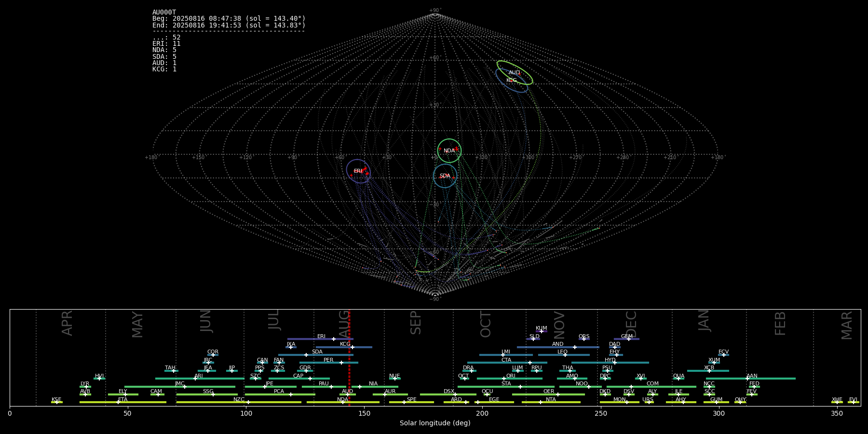The height and width of the screenshot is (434, 868).
Task: Click the +330 longitude grid label
Action: coord(481,158)
